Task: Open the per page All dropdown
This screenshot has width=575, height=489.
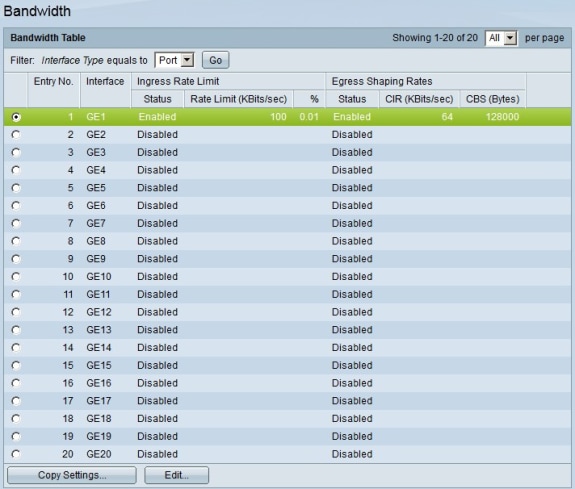Action: click(501, 38)
